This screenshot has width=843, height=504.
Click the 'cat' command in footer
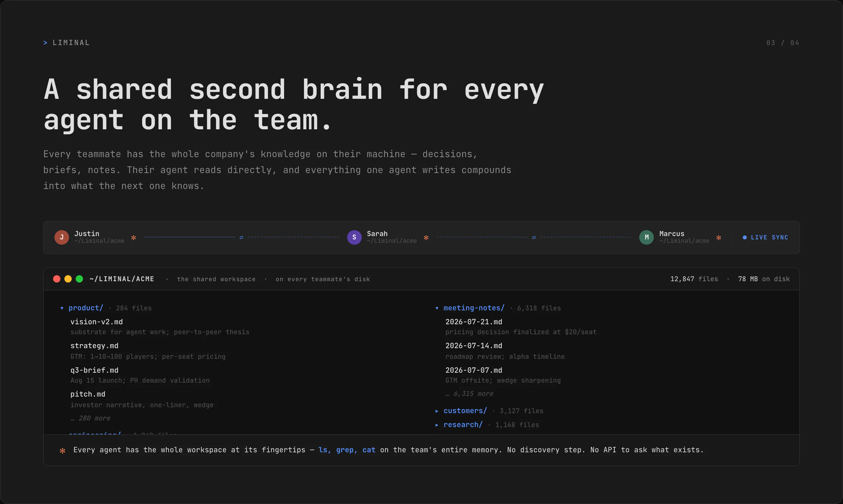coord(369,450)
